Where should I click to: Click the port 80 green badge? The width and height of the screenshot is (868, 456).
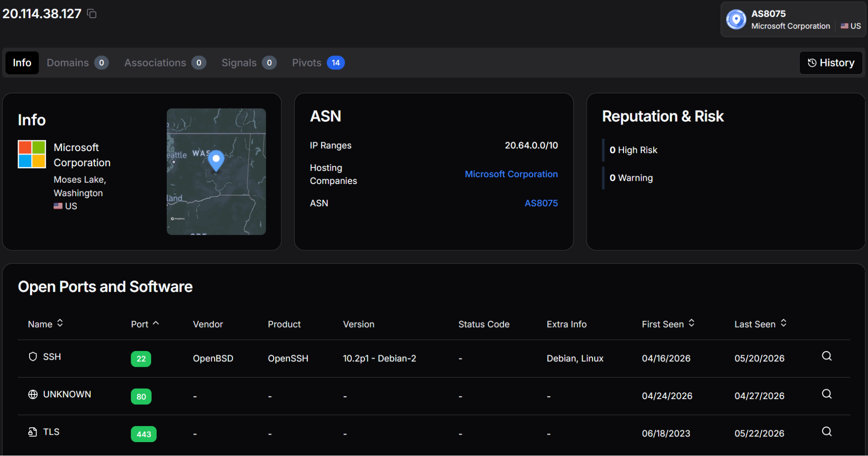141,397
